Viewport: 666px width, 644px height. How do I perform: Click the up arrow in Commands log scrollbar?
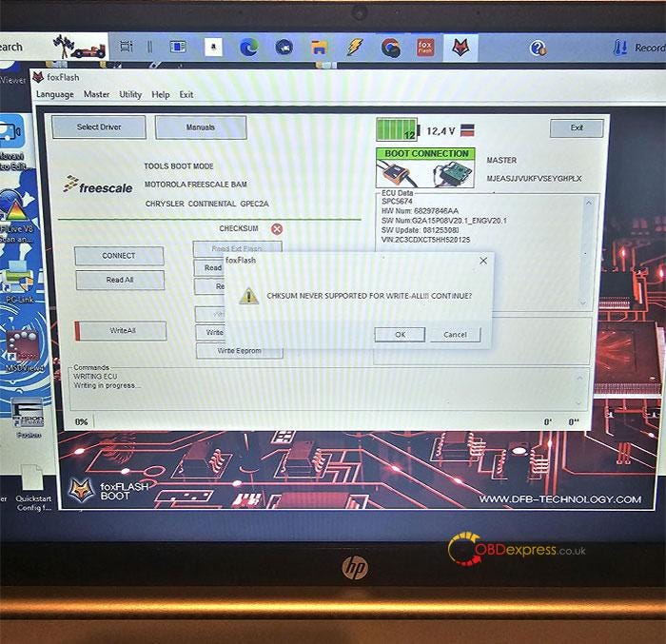pos(579,378)
